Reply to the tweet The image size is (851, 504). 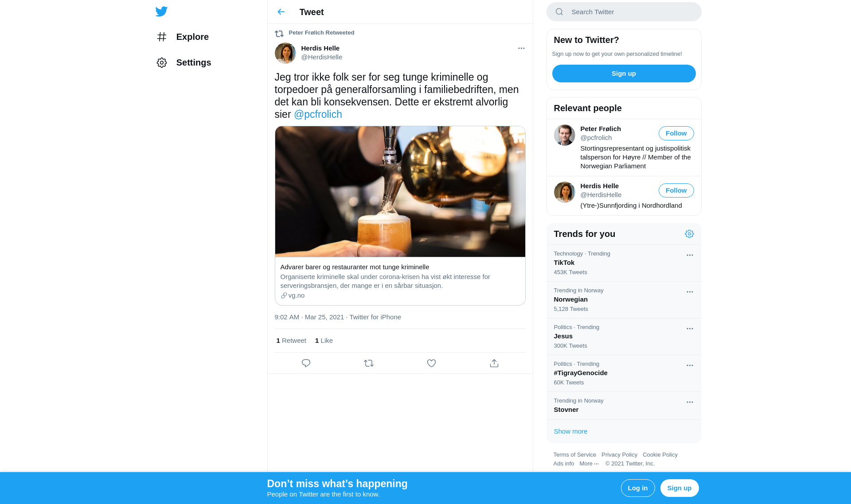point(306,363)
